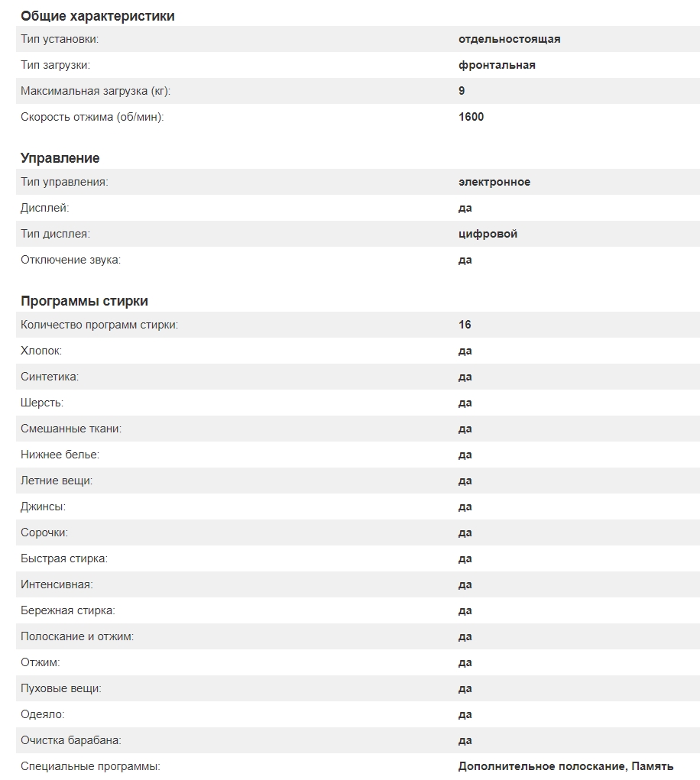Click the "Общие характеристики" section heading

pos(97,15)
